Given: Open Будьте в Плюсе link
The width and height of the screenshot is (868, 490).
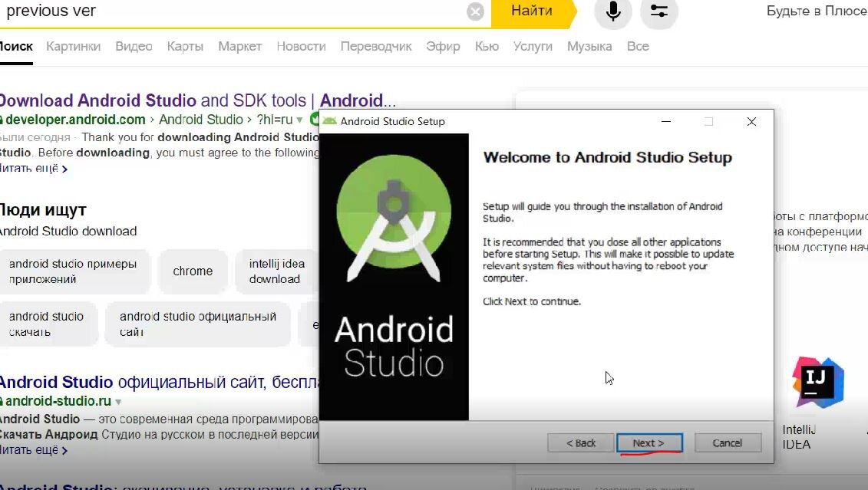Looking at the screenshot, I should [817, 11].
